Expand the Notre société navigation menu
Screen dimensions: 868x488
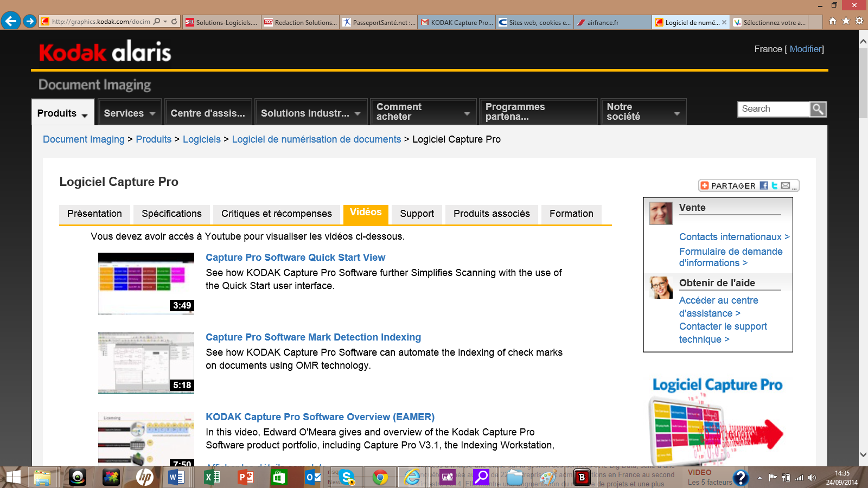643,112
